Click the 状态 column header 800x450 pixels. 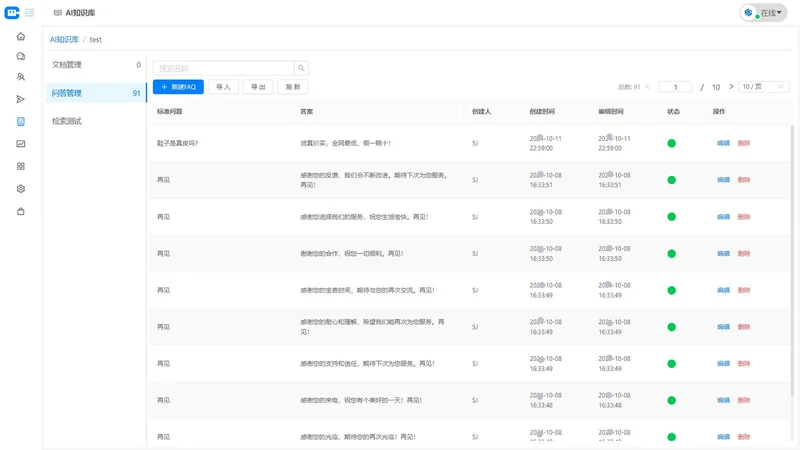point(673,111)
